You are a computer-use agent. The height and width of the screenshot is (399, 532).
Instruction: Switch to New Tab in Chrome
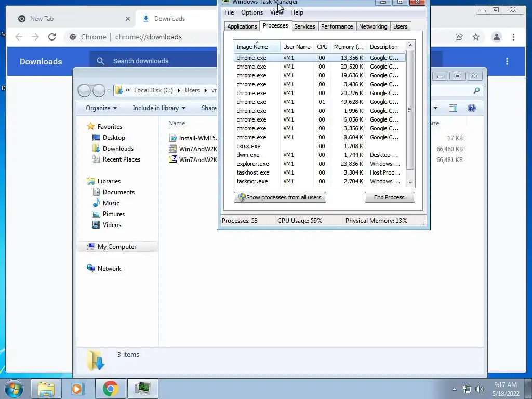(x=71, y=19)
